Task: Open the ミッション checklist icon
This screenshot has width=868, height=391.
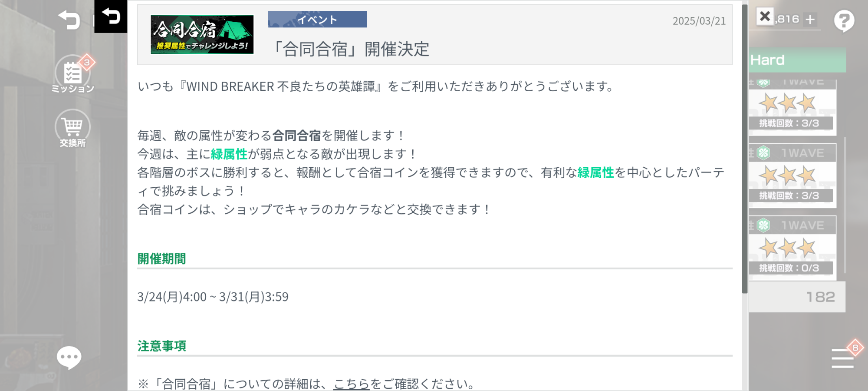Action: pyautogui.click(x=72, y=73)
